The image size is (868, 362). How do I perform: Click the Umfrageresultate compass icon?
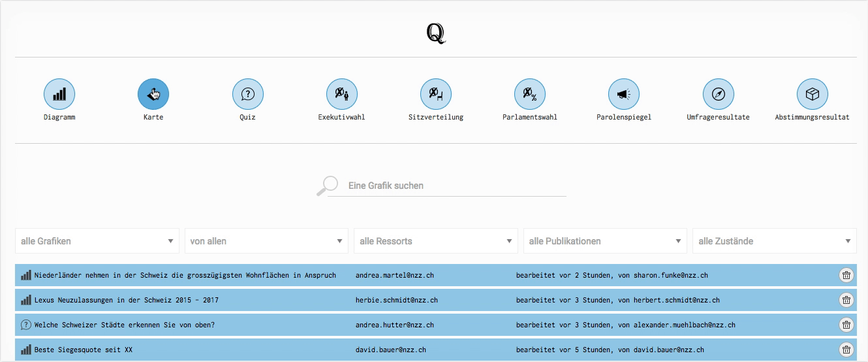coord(719,94)
